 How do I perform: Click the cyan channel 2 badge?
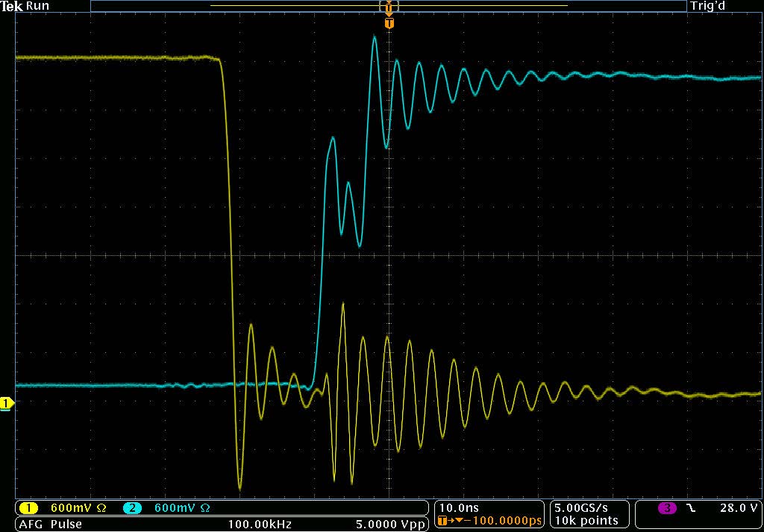[132, 508]
